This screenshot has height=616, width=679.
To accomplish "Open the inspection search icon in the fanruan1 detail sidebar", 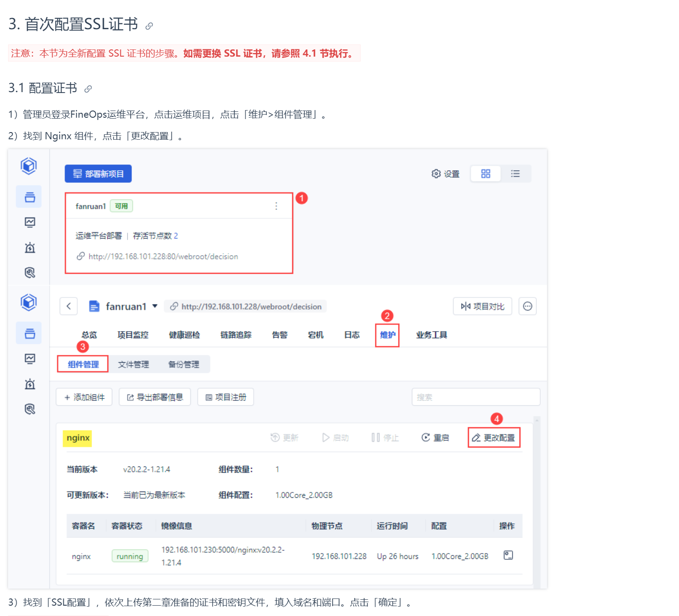I will pos(30,409).
